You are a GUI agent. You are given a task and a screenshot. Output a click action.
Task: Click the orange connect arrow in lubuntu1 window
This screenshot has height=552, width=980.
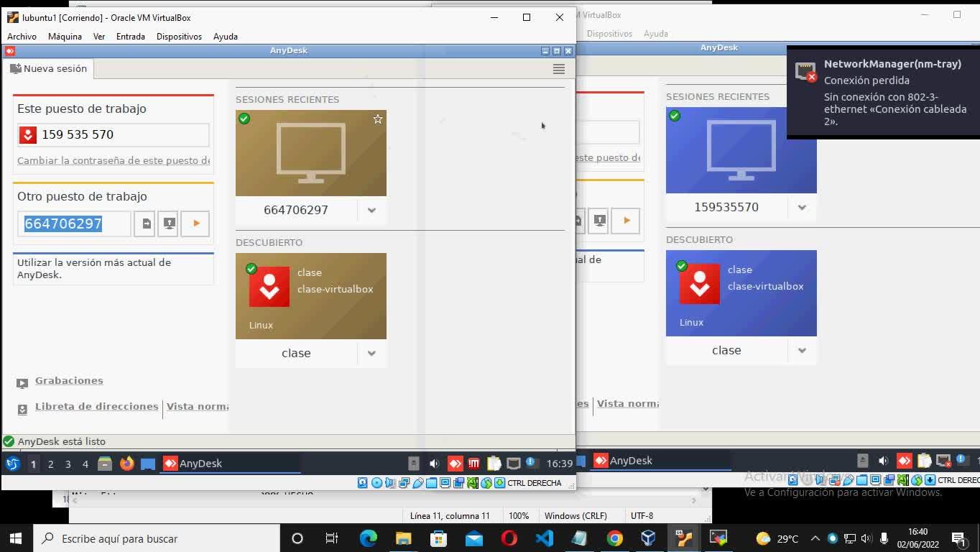pyautogui.click(x=195, y=224)
